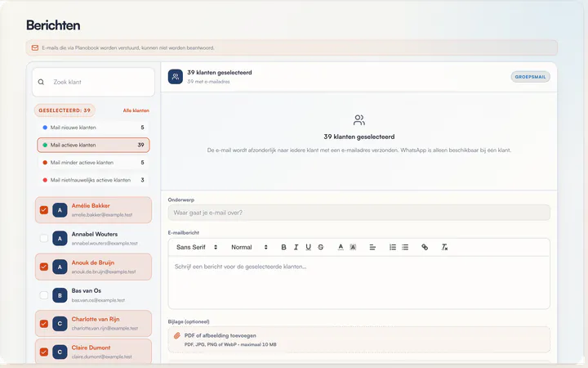The image size is (588, 368).
Task: Clear text formatting in the editor
Action: (444, 247)
